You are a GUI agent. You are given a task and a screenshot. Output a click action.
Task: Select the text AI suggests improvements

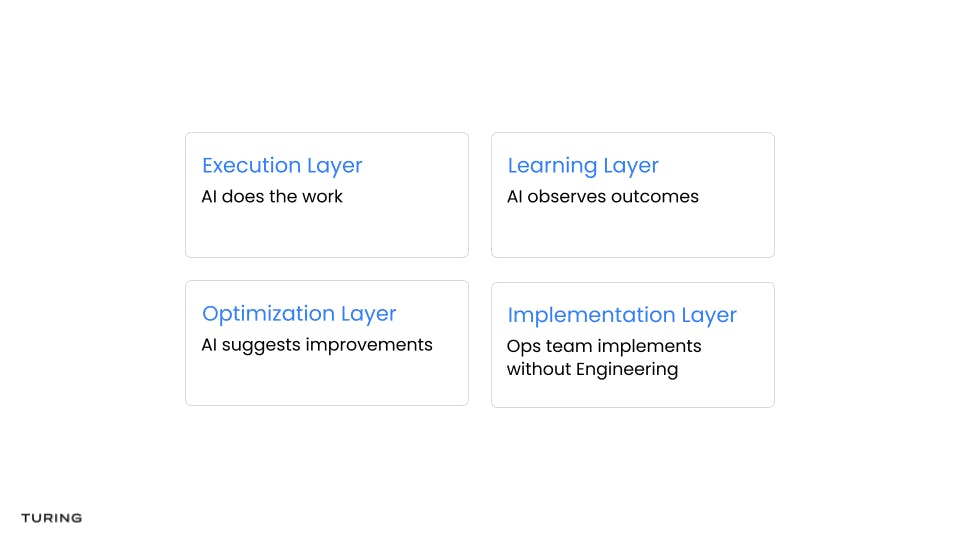point(317,345)
